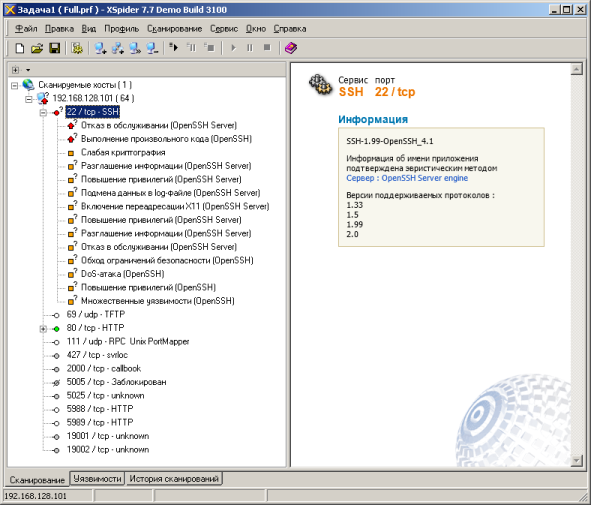Viewport: 591px width, 505px height.
Task: Click the Add host range icon
Action: [118, 48]
